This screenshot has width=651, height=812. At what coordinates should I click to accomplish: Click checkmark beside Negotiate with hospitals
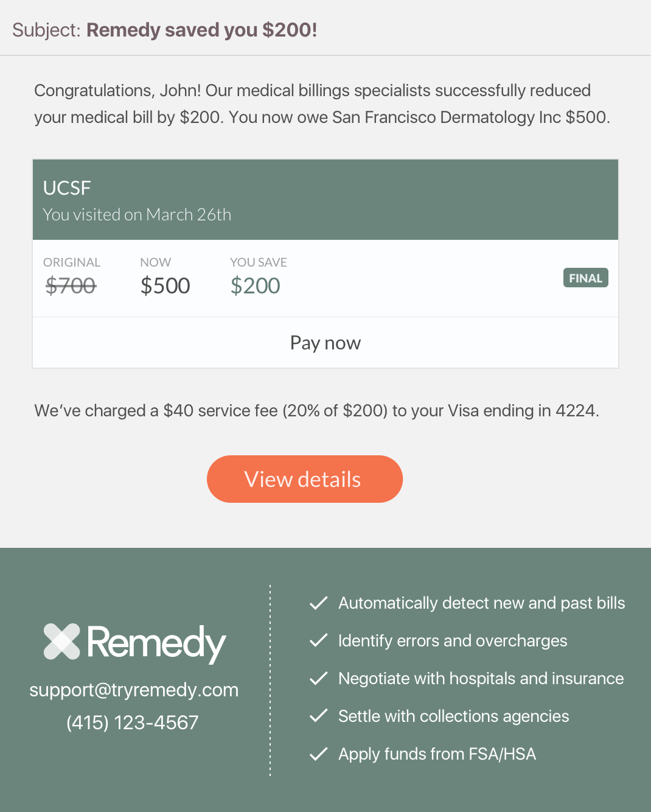tap(319, 679)
